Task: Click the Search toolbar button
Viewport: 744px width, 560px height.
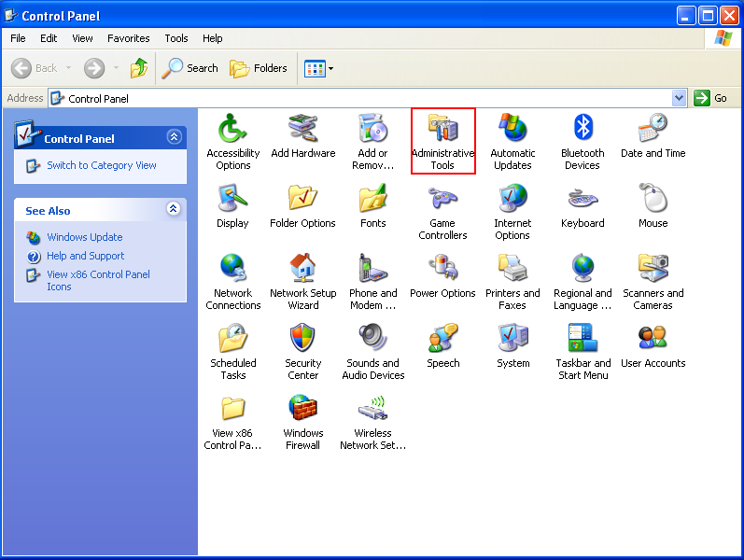Action: tap(190, 68)
